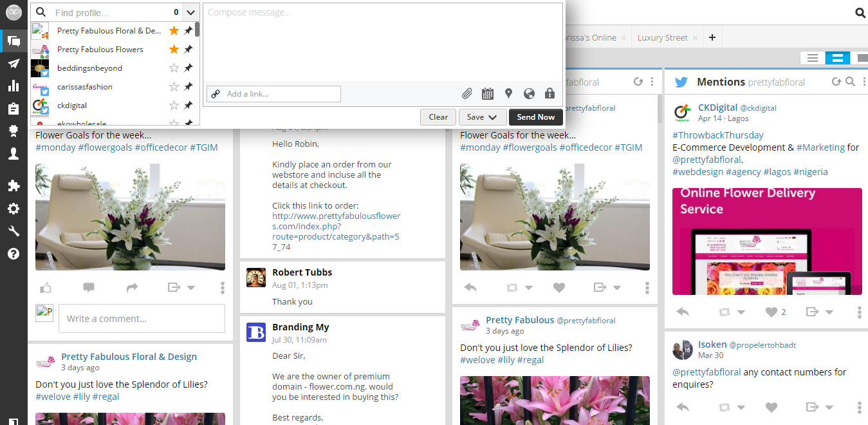Image resolution: width=868 pixels, height=425 pixels.
Task: Add a new tab with plus button
Action: pos(712,37)
